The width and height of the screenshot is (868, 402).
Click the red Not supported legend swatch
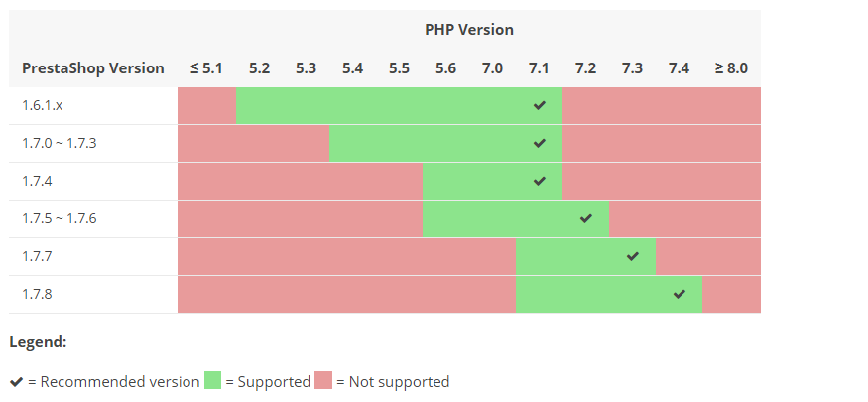(x=323, y=381)
